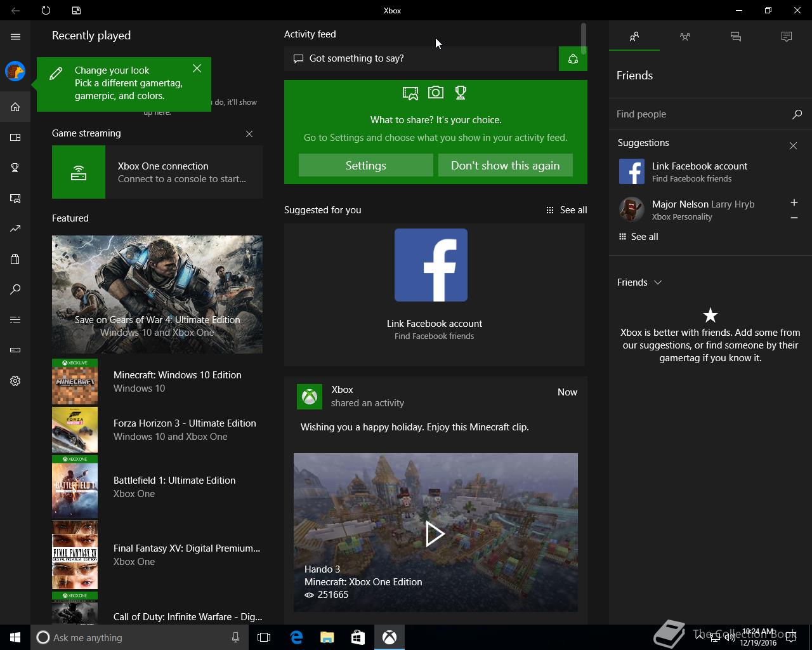Expand the Friends filter dropdown
Viewport: 812px width, 650px height.
pyautogui.click(x=639, y=282)
